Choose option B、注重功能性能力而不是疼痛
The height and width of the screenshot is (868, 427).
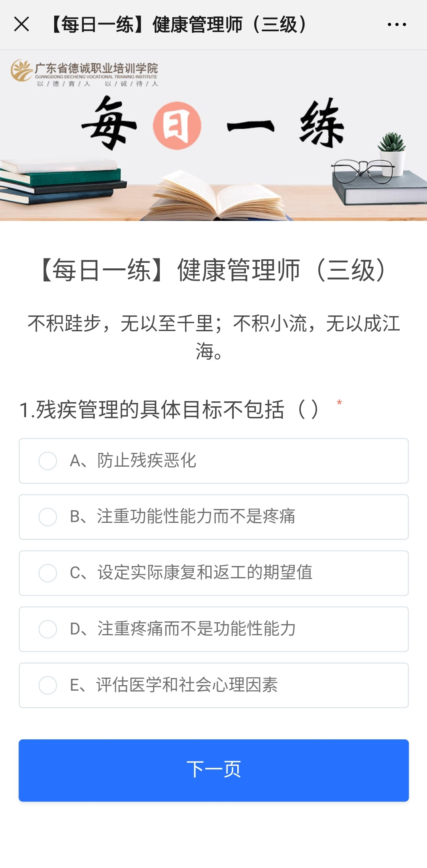48,517
